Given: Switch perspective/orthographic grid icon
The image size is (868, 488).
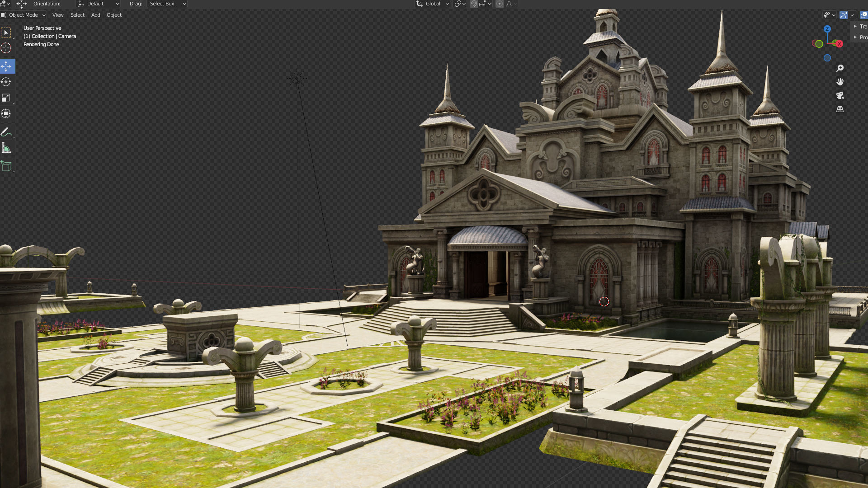Looking at the screenshot, I should (x=840, y=109).
